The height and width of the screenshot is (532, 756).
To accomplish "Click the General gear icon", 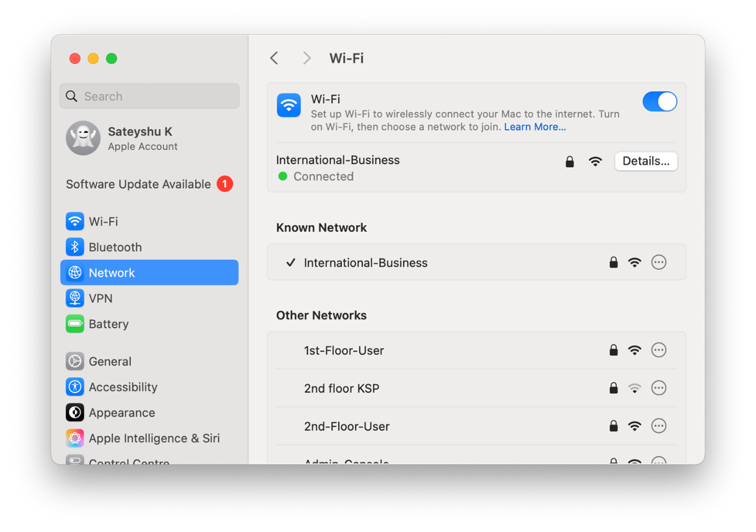I will pos(75,361).
